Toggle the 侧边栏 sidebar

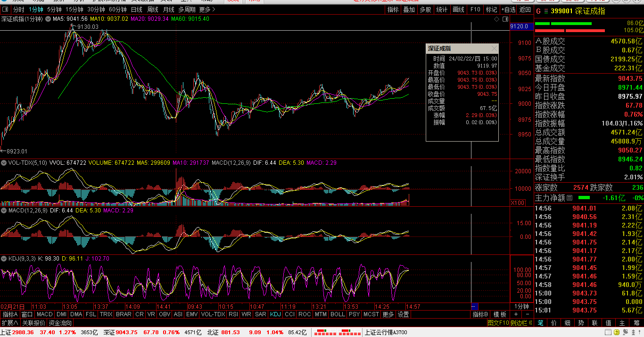(521, 323)
